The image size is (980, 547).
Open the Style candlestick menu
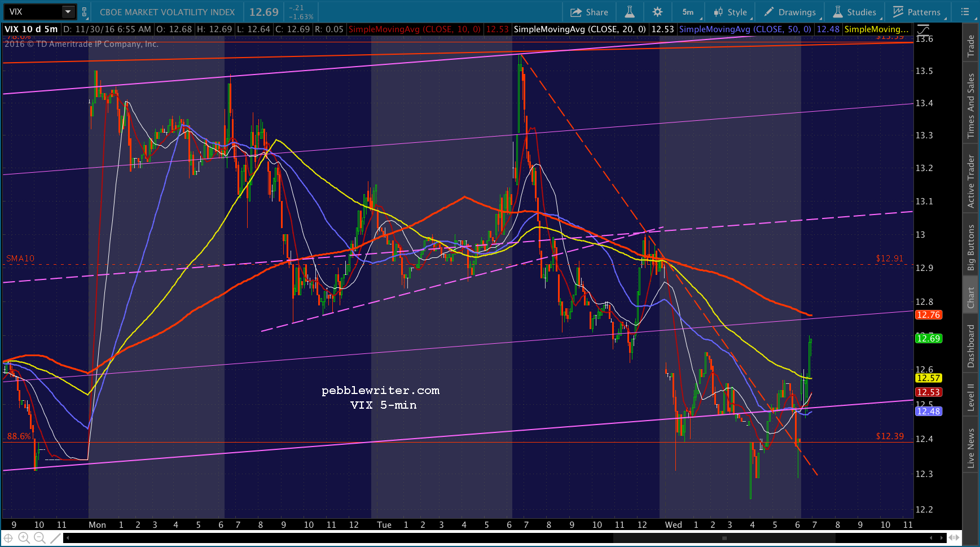click(731, 12)
